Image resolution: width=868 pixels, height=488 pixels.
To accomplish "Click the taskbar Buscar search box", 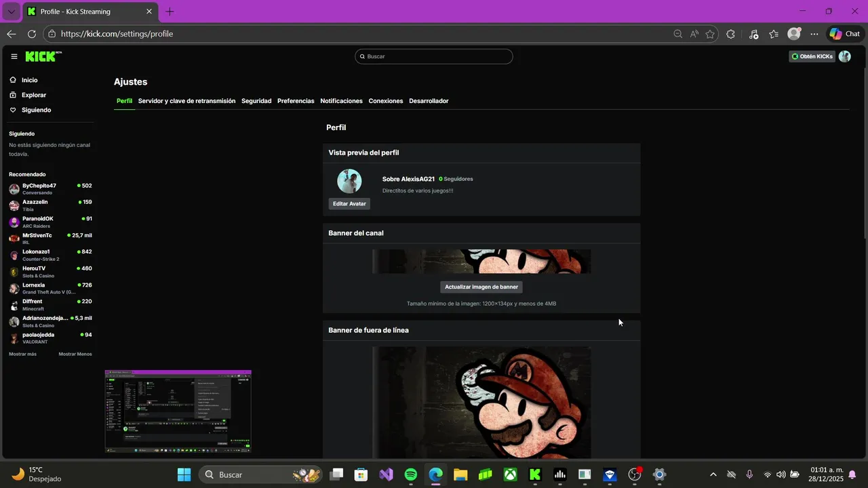I will click(x=262, y=474).
